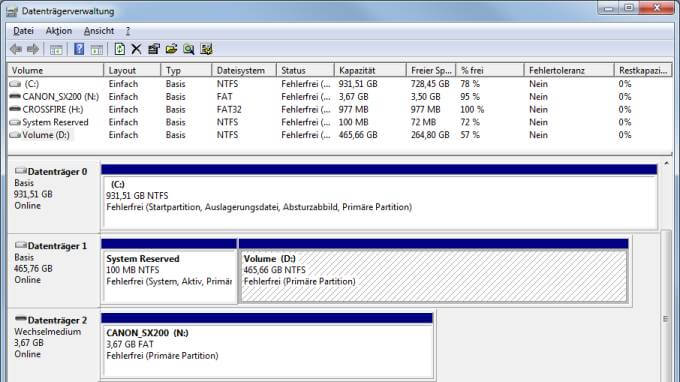The height and width of the screenshot is (382, 680).
Task: Open the Ansicht menu
Action: [99, 31]
